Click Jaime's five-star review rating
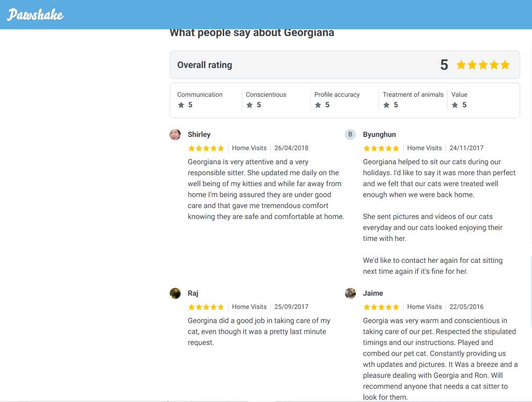 (x=381, y=307)
